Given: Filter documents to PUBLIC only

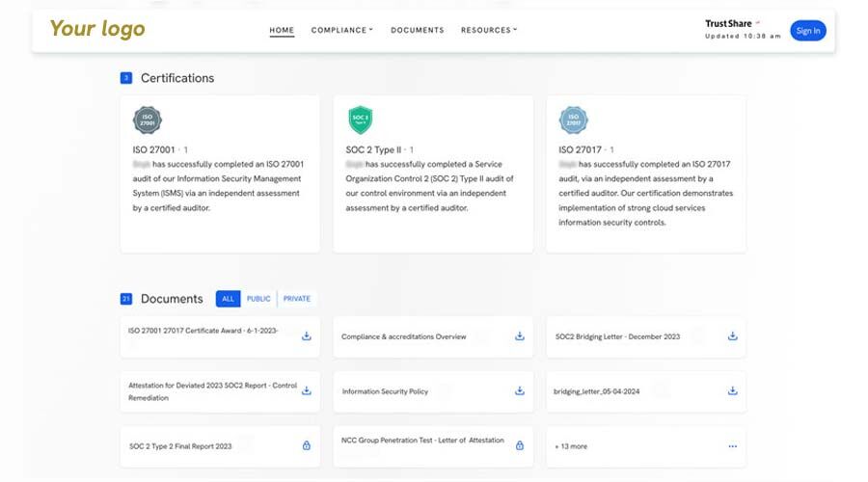Looking at the screenshot, I should [x=258, y=299].
